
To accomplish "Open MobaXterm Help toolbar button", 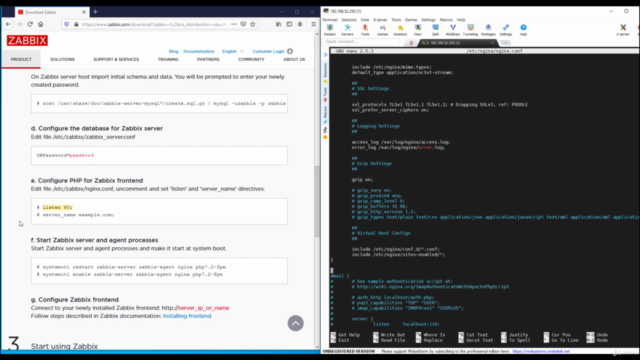I will pyautogui.click(x=523, y=29).
